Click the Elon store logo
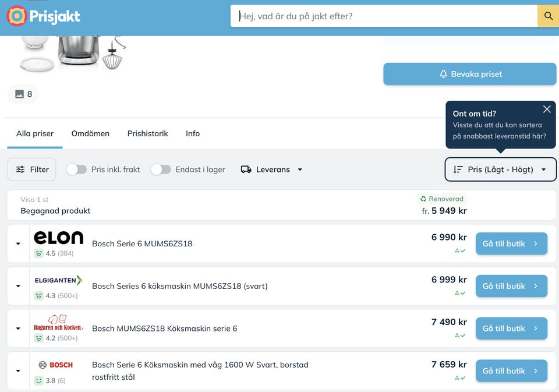The width and height of the screenshot is (559, 392). pos(58,238)
